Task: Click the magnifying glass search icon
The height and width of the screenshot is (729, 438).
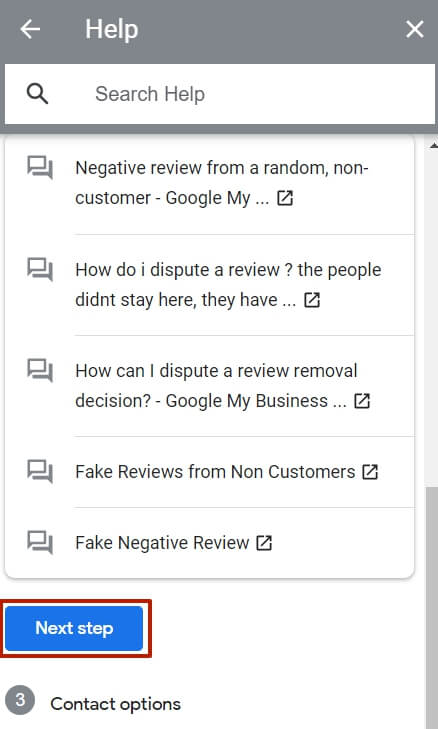Action: point(37,94)
